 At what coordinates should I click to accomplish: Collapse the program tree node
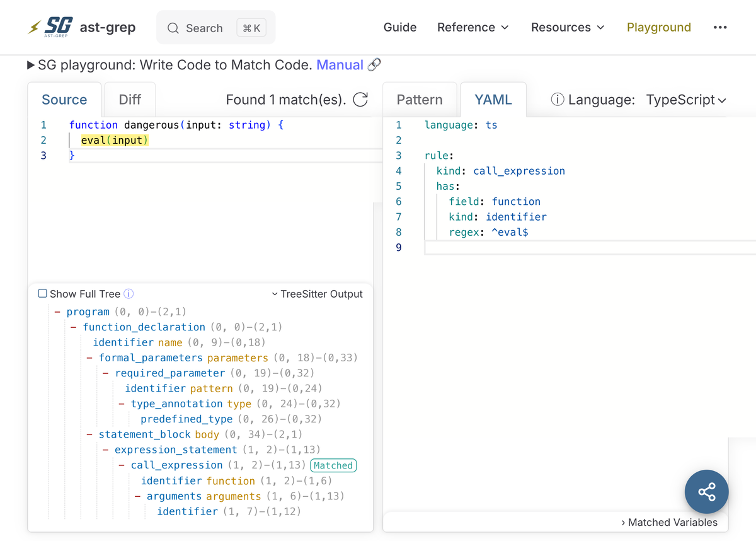coord(57,312)
